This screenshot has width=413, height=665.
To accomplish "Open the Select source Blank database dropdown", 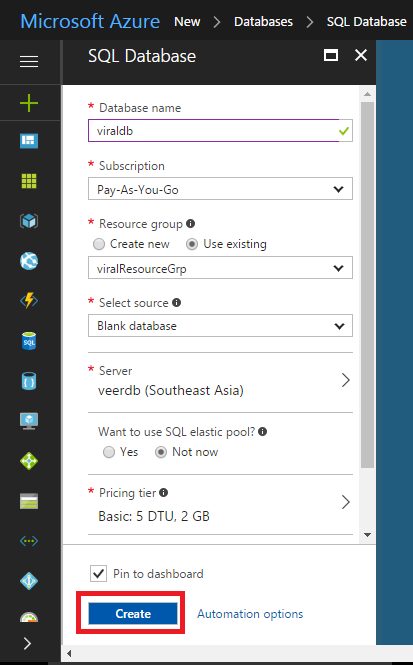I will [220, 326].
